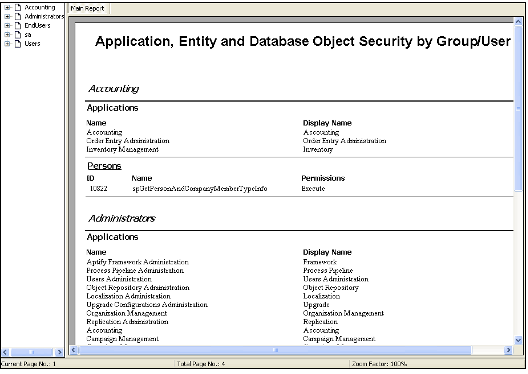
Task: Expand the EndUsers tree node
Action: tap(7, 26)
